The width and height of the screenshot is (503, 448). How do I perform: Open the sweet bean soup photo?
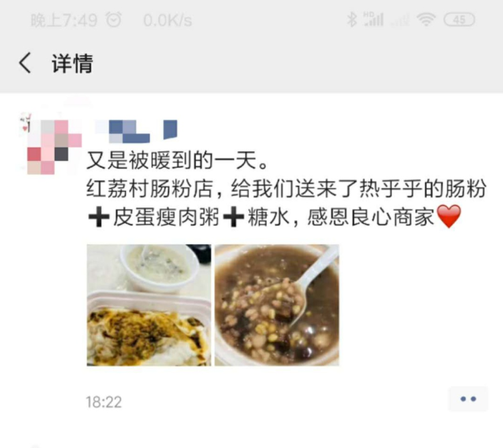tap(277, 305)
